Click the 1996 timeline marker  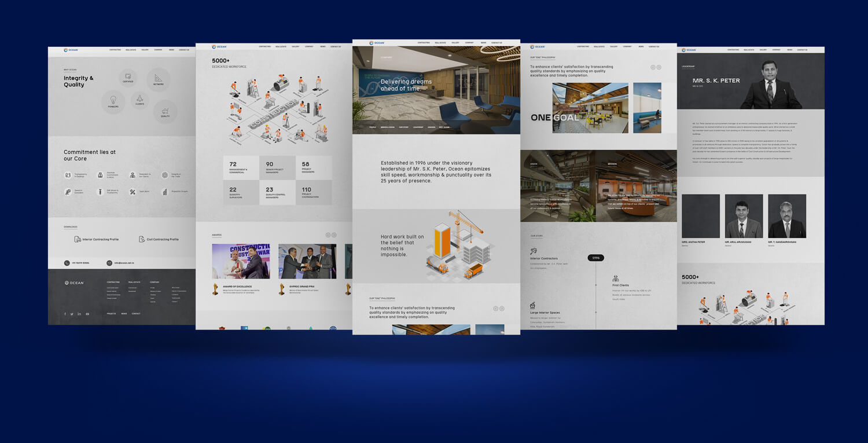pos(595,258)
